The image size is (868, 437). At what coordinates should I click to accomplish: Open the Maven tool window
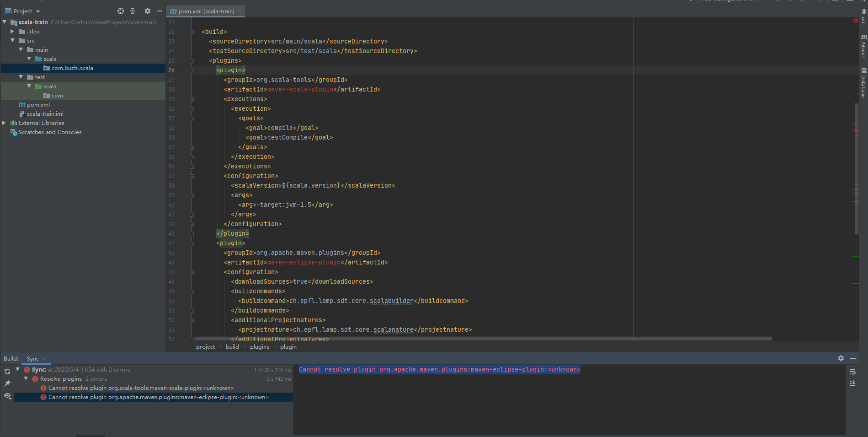(863, 46)
